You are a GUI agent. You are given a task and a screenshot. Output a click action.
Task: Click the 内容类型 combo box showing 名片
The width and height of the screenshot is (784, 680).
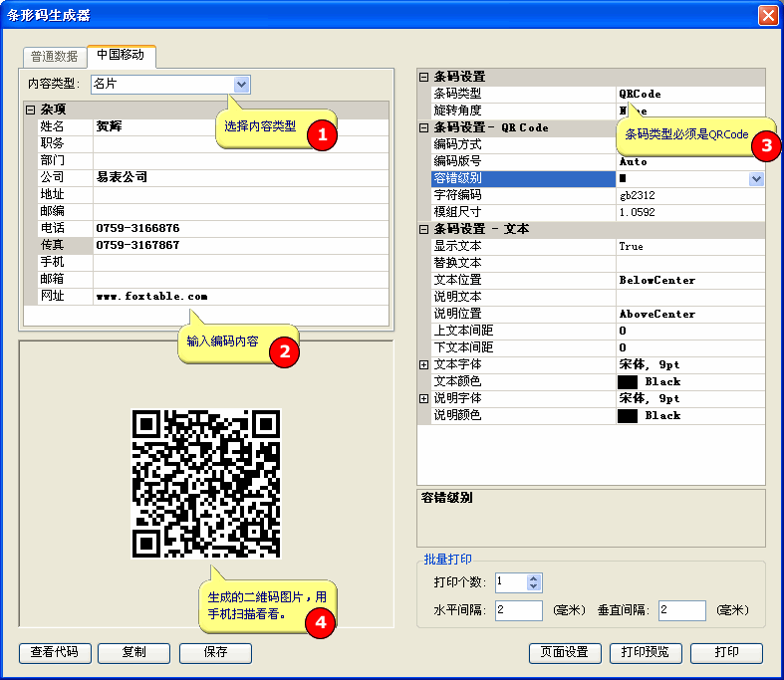point(170,85)
